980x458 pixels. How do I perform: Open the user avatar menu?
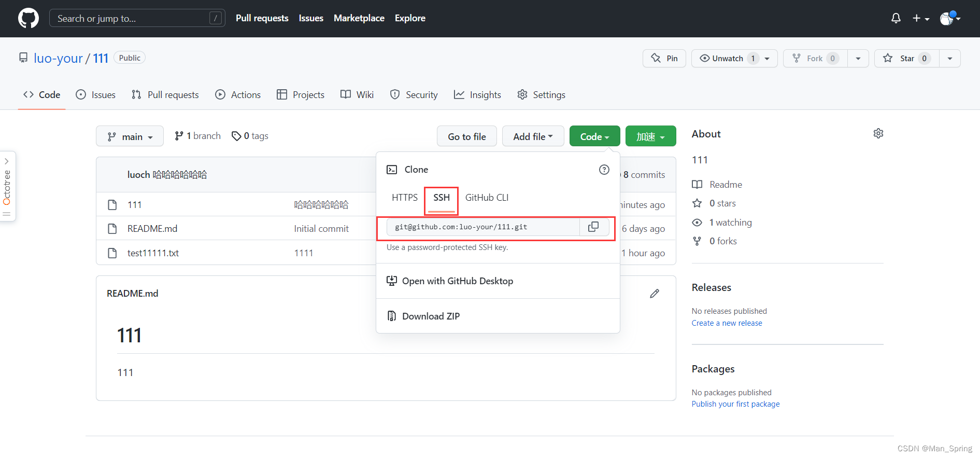tap(950, 18)
